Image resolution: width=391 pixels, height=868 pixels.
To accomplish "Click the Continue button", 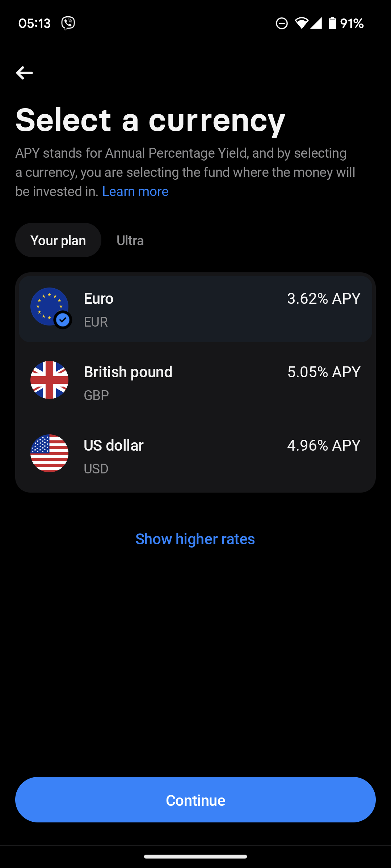I will 195,800.
